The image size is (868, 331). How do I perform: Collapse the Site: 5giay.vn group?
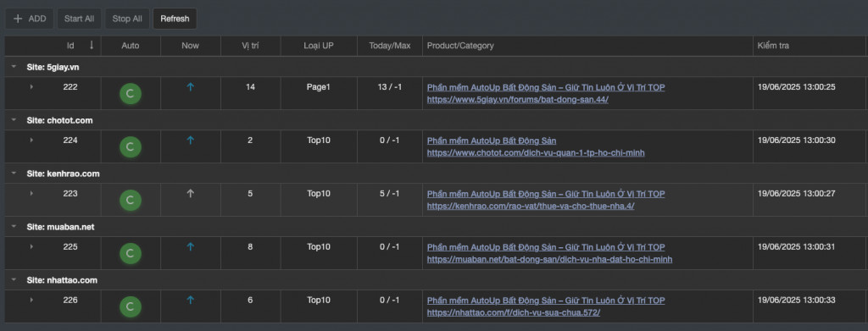[14, 67]
